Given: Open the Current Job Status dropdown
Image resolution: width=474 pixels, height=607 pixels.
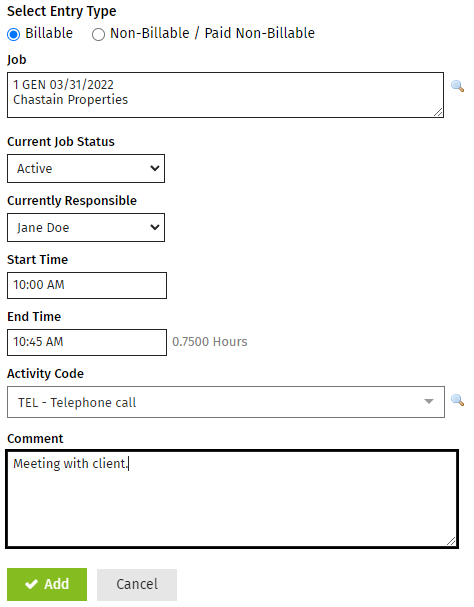Looking at the screenshot, I should tap(86, 168).
